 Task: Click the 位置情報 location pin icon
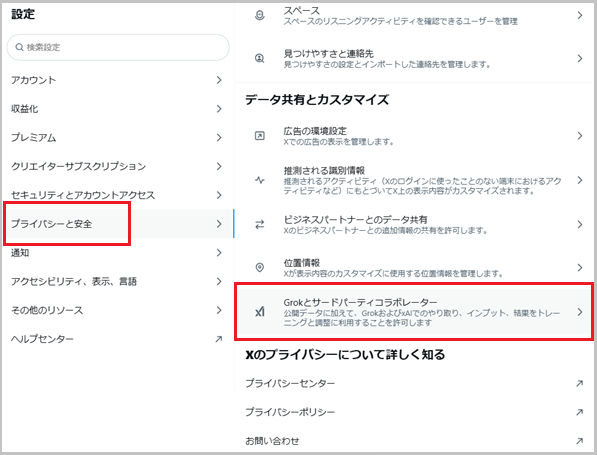(260, 268)
